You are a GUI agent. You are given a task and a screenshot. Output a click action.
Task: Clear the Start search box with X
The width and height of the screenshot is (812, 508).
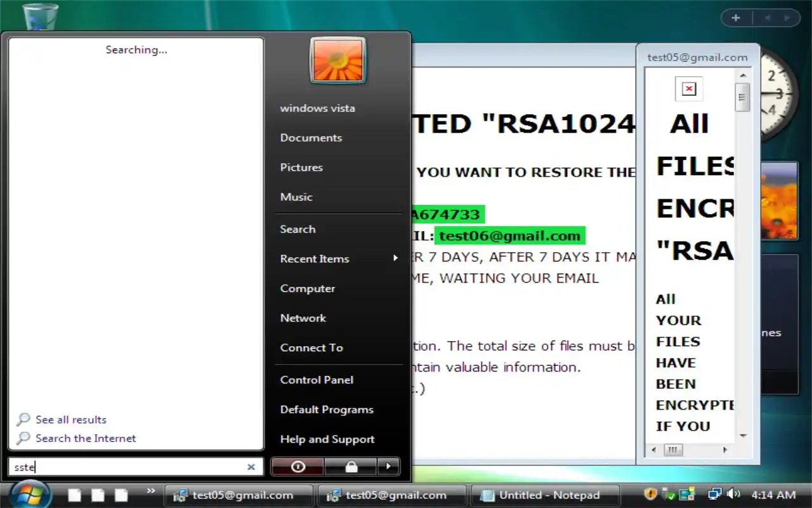[x=251, y=467]
